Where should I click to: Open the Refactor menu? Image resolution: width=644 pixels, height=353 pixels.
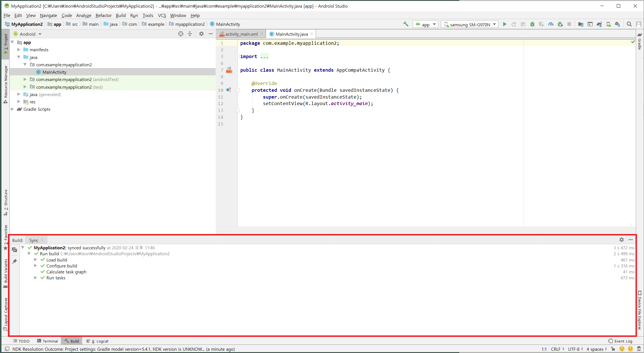click(x=103, y=15)
